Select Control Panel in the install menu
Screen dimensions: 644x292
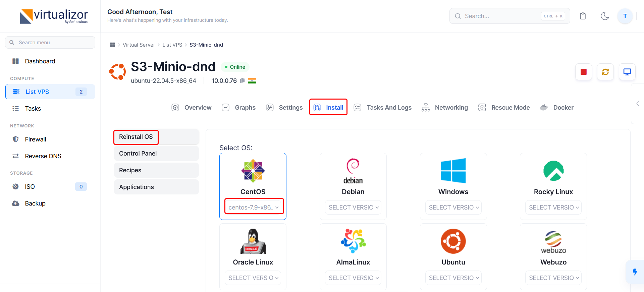pyautogui.click(x=156, y=154)
